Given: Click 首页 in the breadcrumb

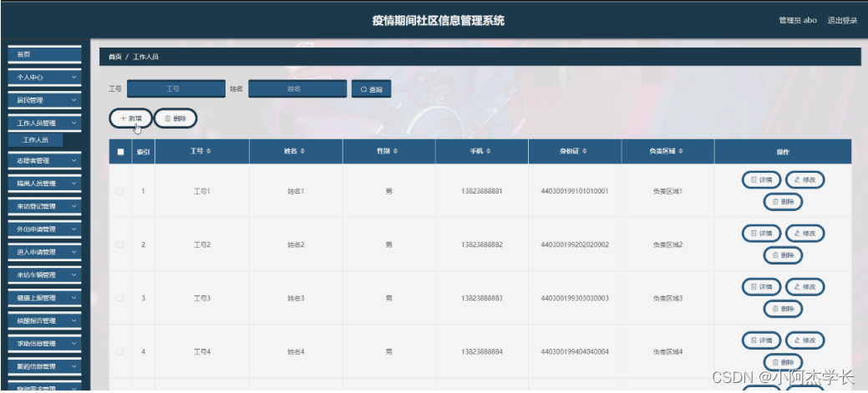Looking at the screenshot, I should click(x=114, y=57).
